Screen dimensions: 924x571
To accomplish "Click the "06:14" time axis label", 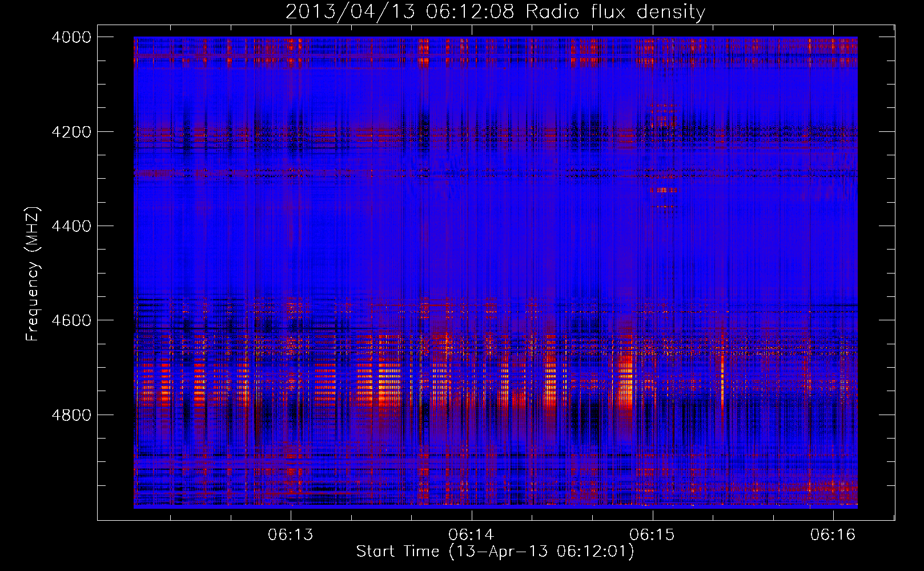I will coord(471,534).
